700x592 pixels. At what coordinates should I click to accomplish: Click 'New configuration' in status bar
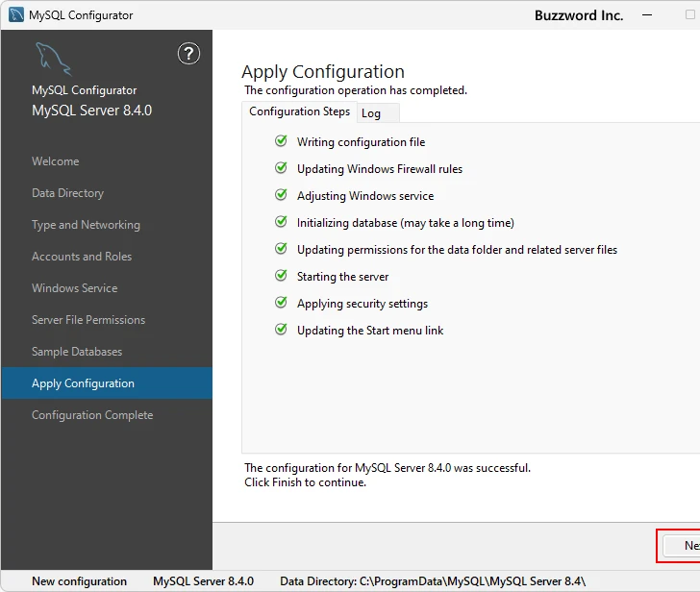point(80,581)
